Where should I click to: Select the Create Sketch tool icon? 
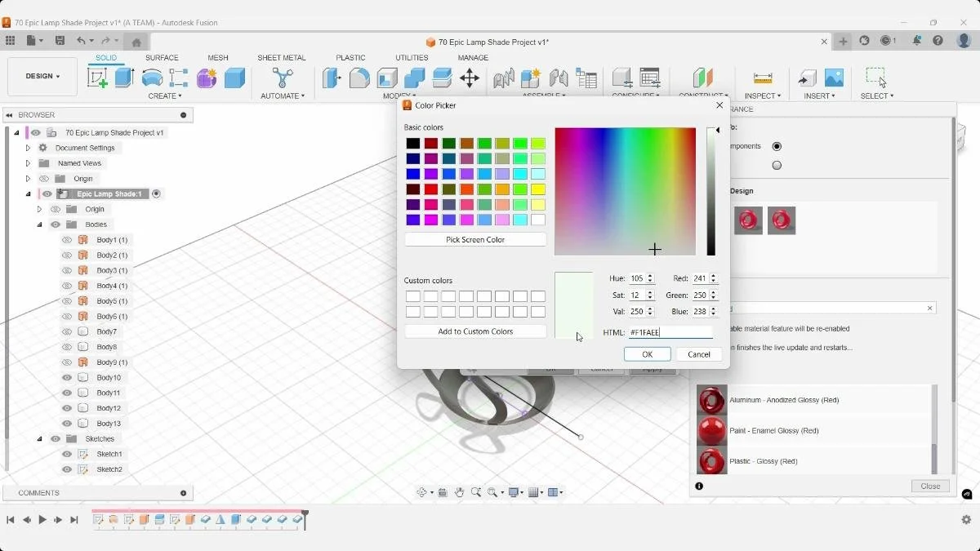[x=97, y=78]
